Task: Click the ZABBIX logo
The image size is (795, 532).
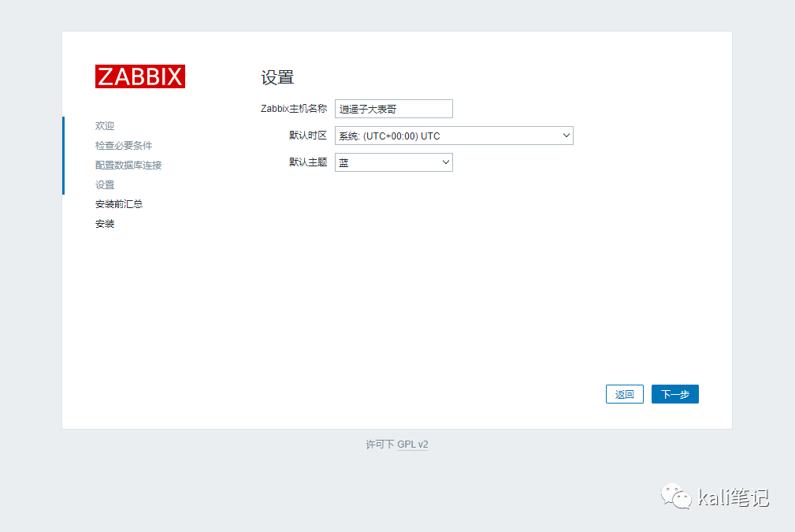Action: (140, 76)
